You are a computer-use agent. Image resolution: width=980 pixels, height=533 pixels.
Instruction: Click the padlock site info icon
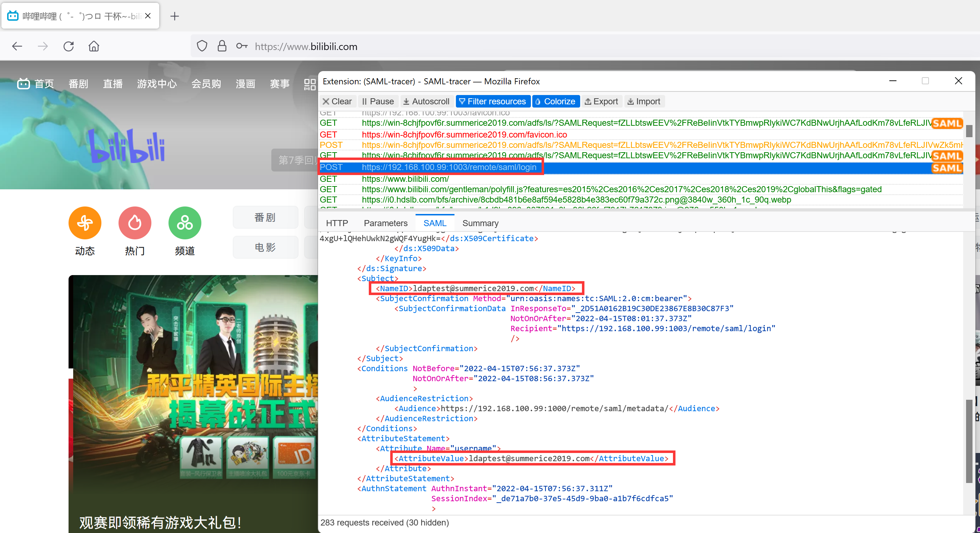pyautogui.click(x=222, y=46)
